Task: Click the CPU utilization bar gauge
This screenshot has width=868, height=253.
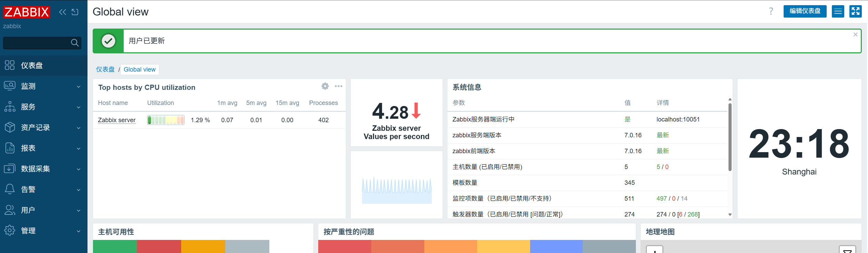Action: pos(166,120)
